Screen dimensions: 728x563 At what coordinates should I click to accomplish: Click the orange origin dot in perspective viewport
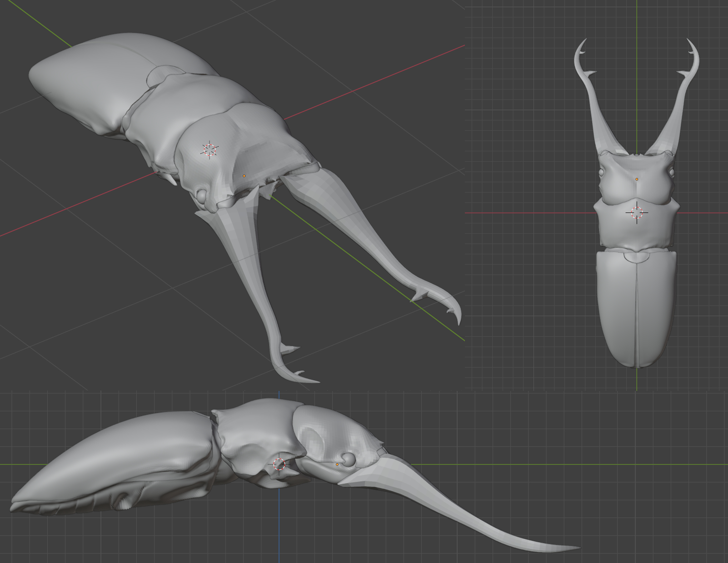(244, 176)
